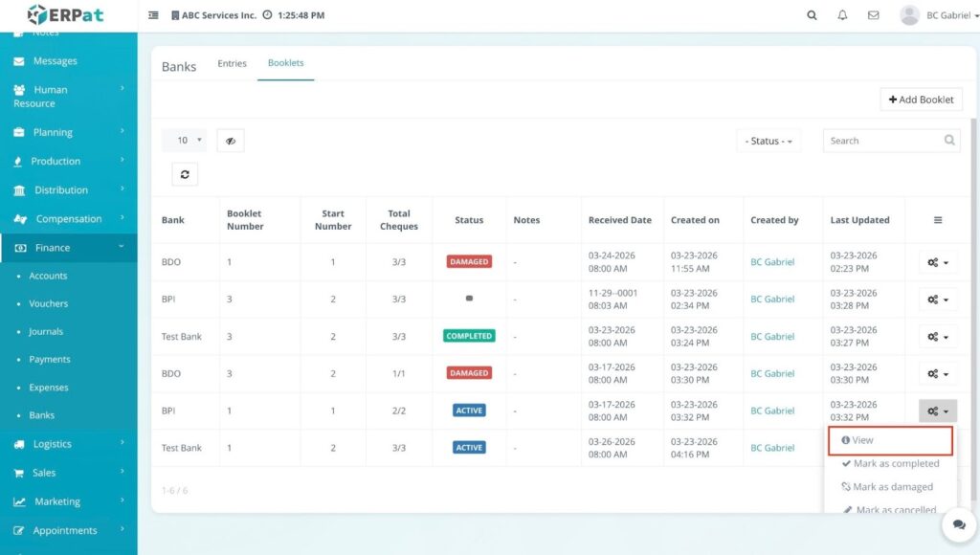Click the table column menu icon
Screen dimensions: 980x555
[937, 220]
